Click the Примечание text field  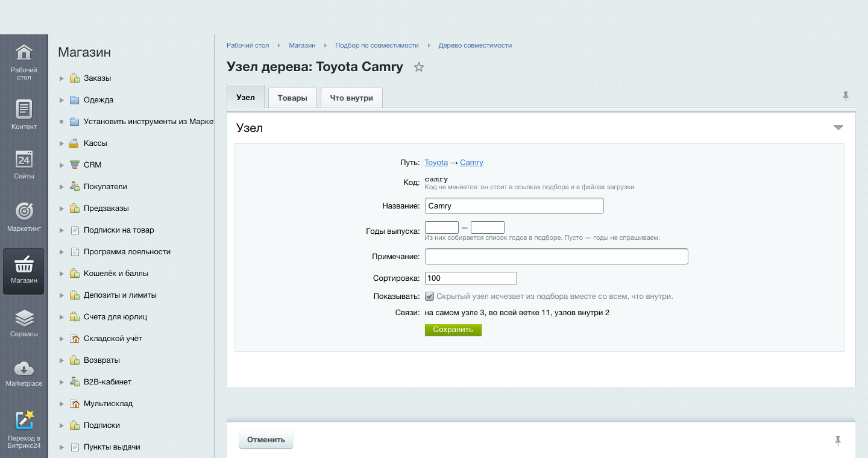pyautogui.click(x=556, y=257)
